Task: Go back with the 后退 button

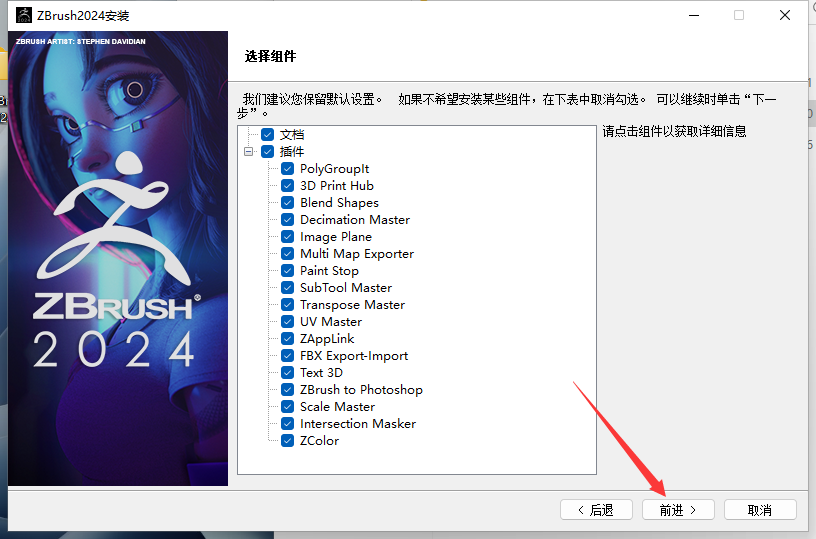Action: coord(596,510)
